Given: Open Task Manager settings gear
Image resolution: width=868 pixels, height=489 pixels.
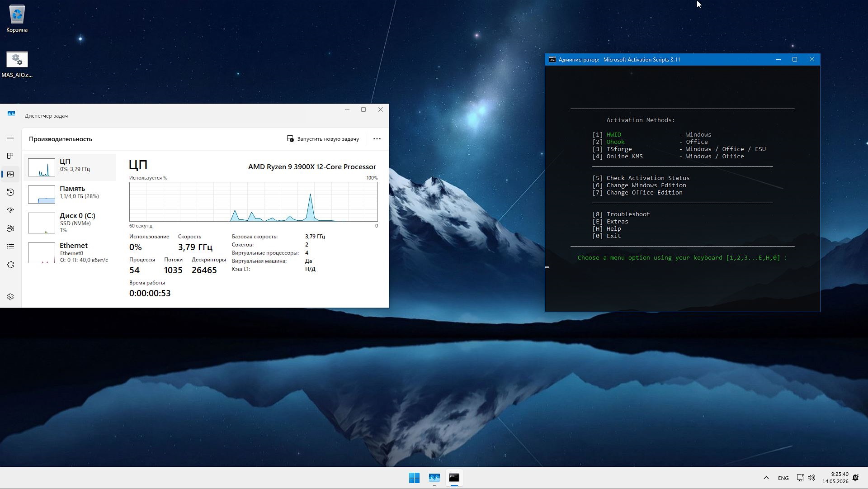Looking at the screenshot, I should click(10, 297).
